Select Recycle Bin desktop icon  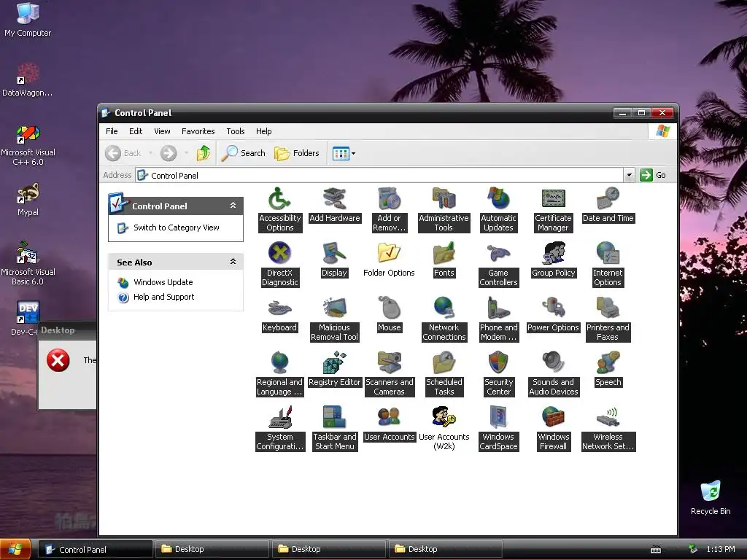click(x=711, y=499)
